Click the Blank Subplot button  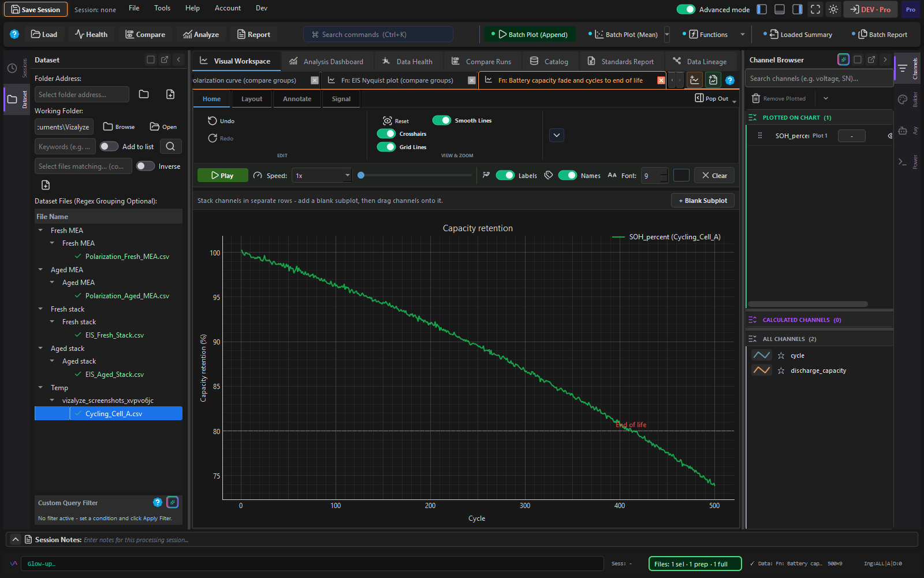(x=703, y=201)
